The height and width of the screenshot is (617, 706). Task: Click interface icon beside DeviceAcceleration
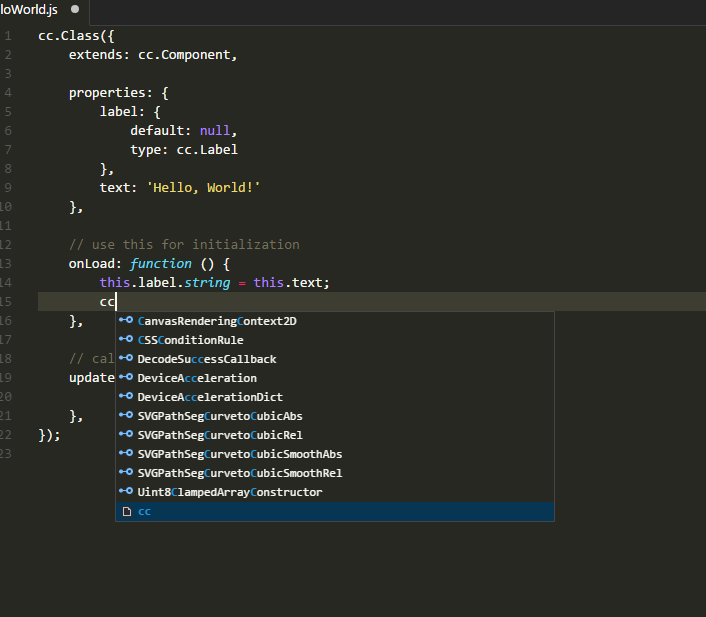point(126,377)
